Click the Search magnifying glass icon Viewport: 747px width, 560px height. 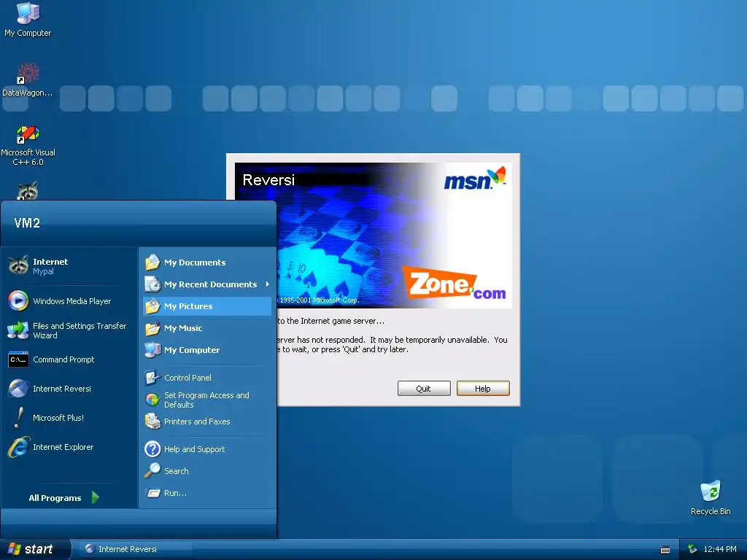pyautogui.click(x=152, y=471)
